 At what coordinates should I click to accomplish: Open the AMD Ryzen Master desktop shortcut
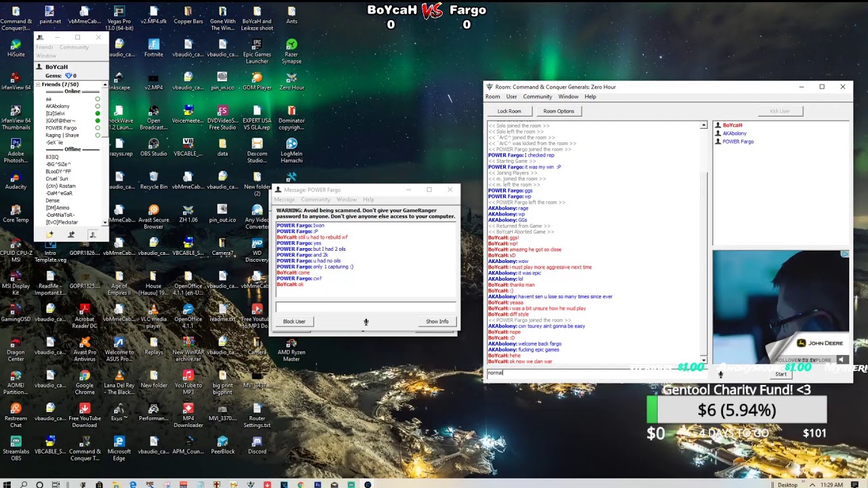coord(292,349)
